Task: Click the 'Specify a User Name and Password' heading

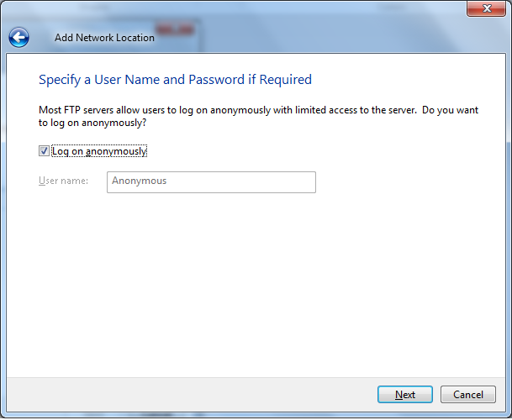Action: pyautogui.click(x=175, y=80)
